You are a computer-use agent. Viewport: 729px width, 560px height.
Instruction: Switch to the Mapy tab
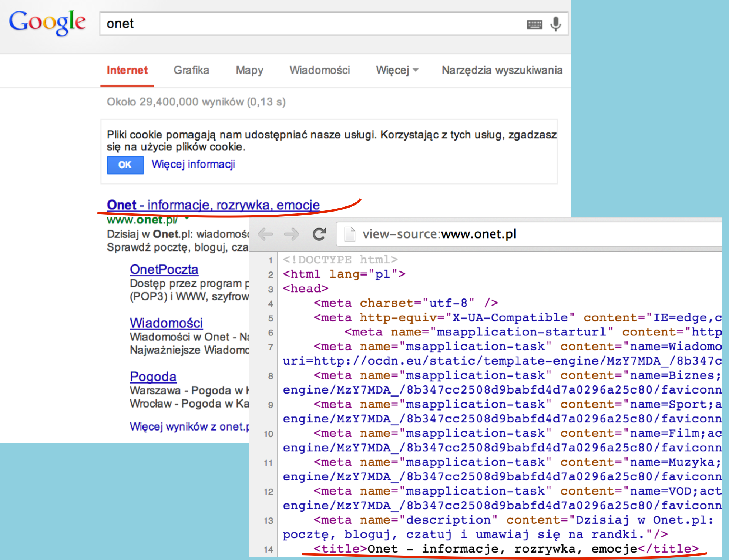tap(249, 70)
